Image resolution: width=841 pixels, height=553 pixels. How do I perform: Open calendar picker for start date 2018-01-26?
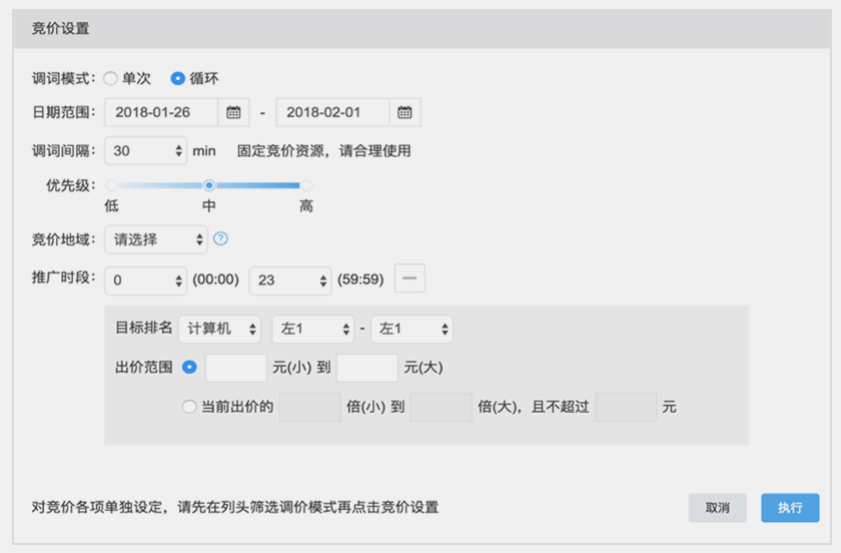point(233,112)
